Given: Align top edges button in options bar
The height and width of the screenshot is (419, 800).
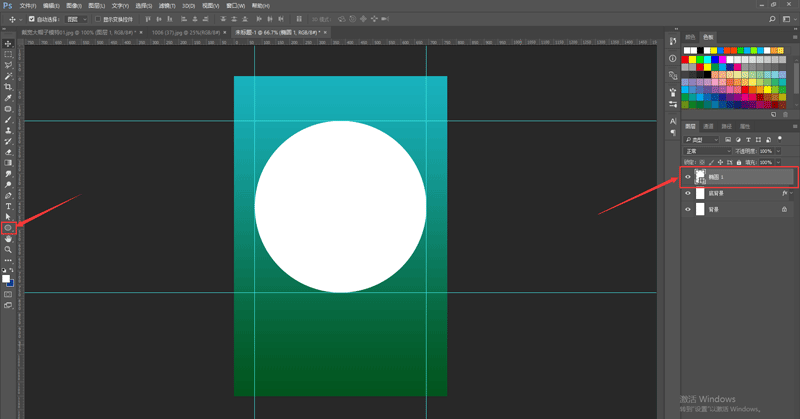Looking at the screenshot, I should 148,19.
